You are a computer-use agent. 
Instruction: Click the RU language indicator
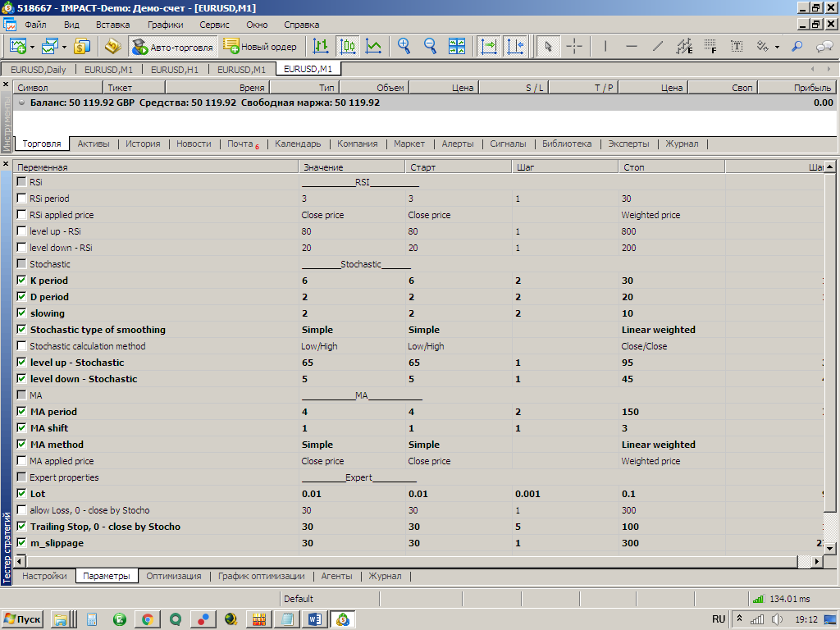click(x=719, y=619)
